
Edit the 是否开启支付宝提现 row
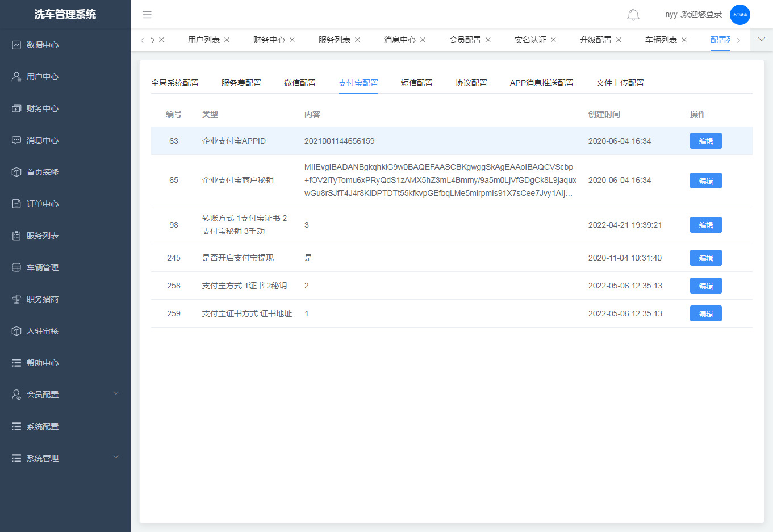point(705,258)
